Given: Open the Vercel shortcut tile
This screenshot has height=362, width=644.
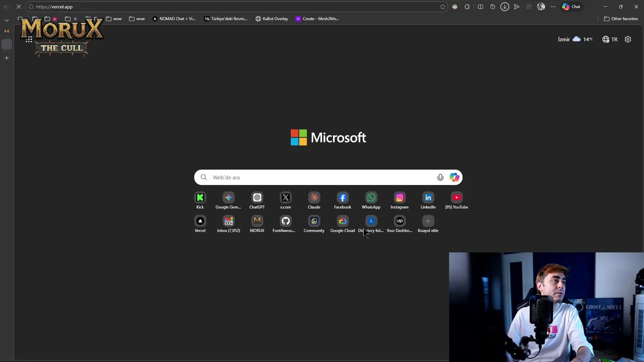Looking at the screenshot, I should pos(200,224).
